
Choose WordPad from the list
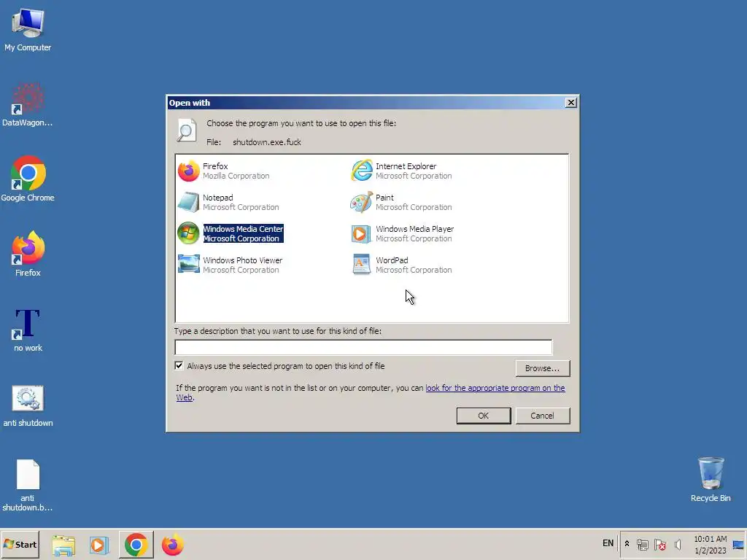click(x=402, y=265)
